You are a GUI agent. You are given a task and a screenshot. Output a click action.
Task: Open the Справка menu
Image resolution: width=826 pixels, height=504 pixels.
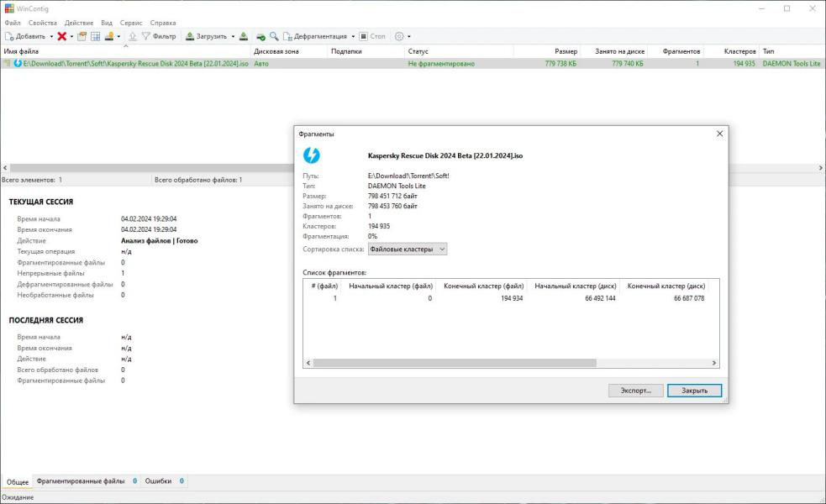click(163, 23)
